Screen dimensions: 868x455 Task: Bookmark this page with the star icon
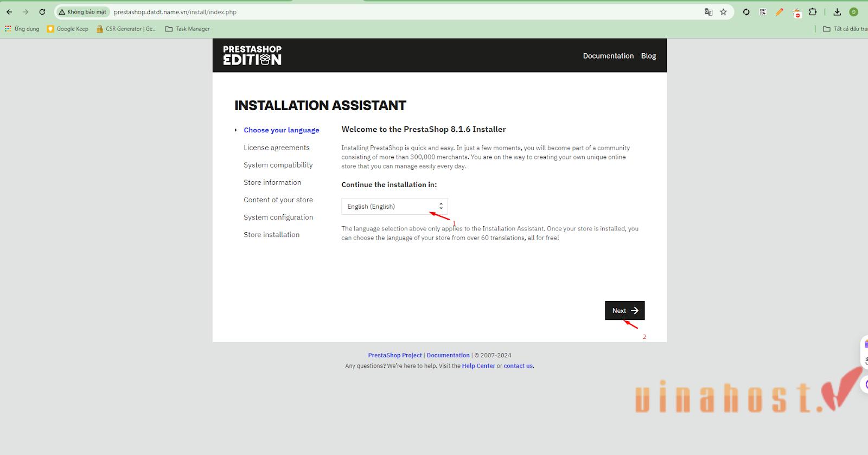point(723,12)
